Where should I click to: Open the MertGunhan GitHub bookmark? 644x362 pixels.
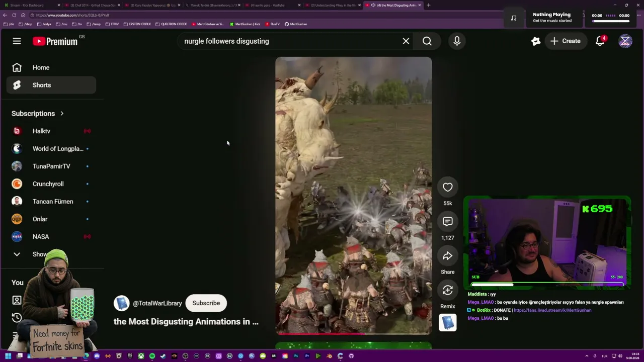pyautogui.click(x=296, y=24)
